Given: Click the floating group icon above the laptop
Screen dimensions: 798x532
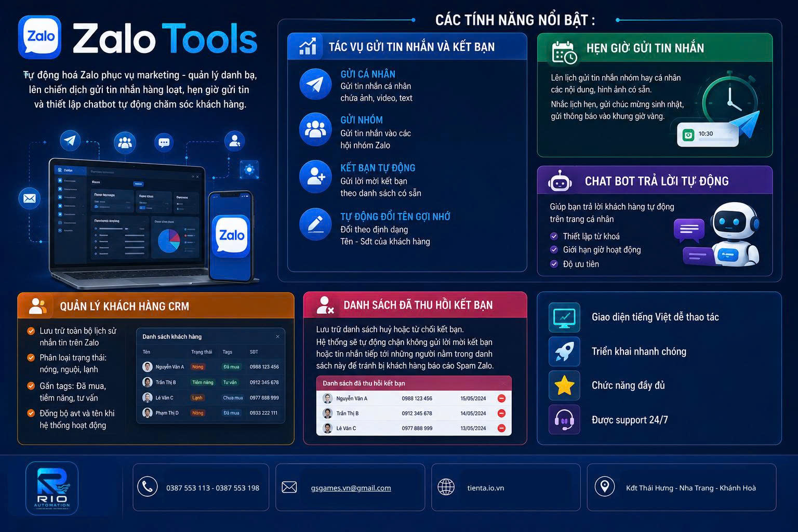Looking at the screenshot, I should click(x=125, y=142).
